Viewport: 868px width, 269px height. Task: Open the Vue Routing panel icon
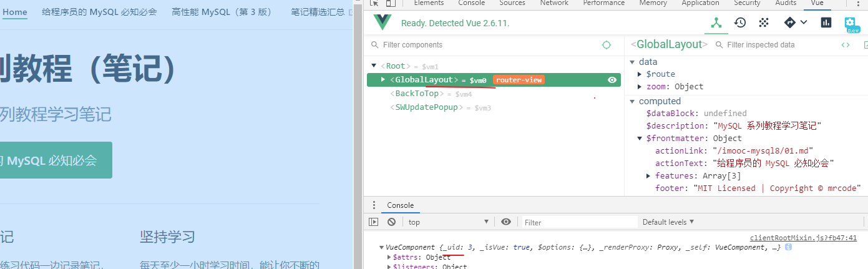click(x=790, y=23)
